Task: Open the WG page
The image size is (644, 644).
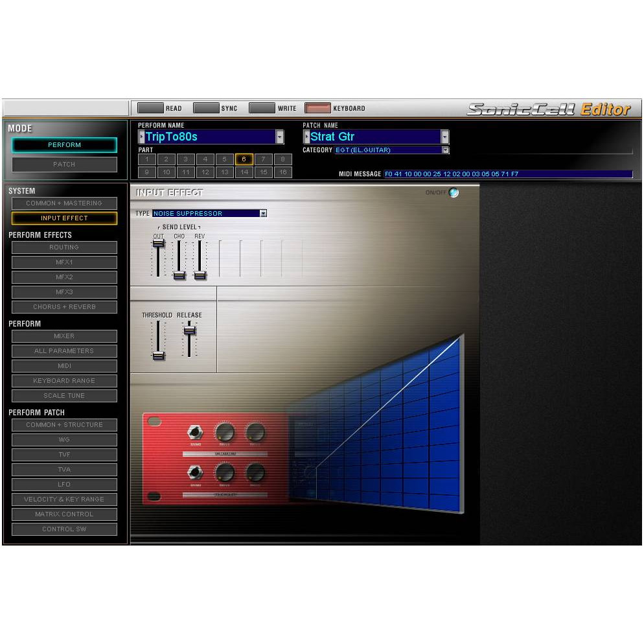Action: tap(65, 440)
